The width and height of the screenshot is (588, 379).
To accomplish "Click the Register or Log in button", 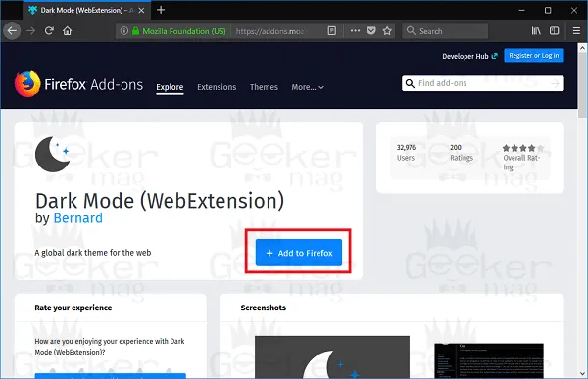I will 534,56.
